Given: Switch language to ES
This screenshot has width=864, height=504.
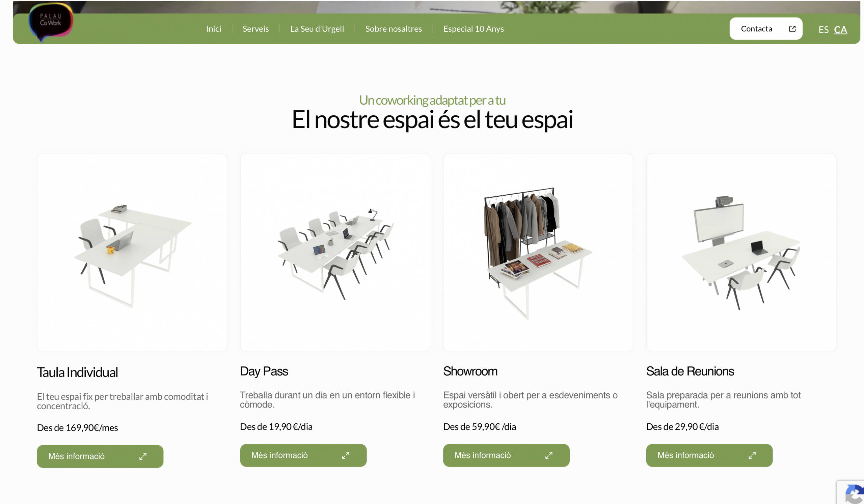Looking at the screenshot, I should point(823,30).
